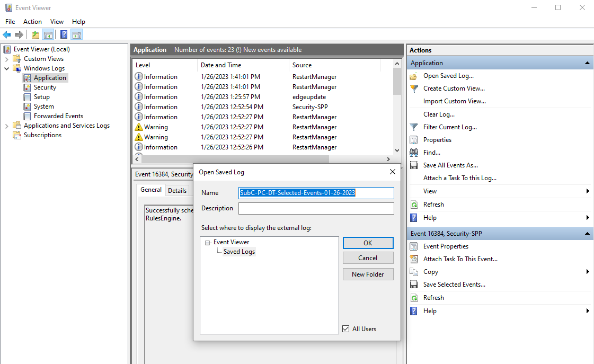Click the Back arrow toolbar icon
The height and width of the screenshot is (364, 594).
point(7,35)
